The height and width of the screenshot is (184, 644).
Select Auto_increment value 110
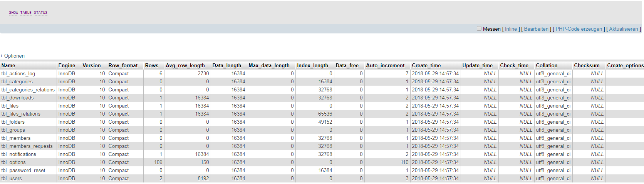404,162
